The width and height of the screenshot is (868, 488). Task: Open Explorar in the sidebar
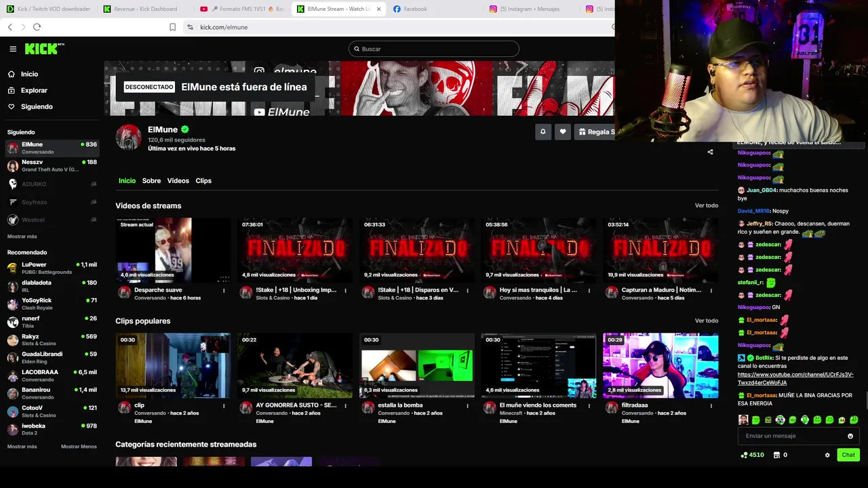coord(34,90)
